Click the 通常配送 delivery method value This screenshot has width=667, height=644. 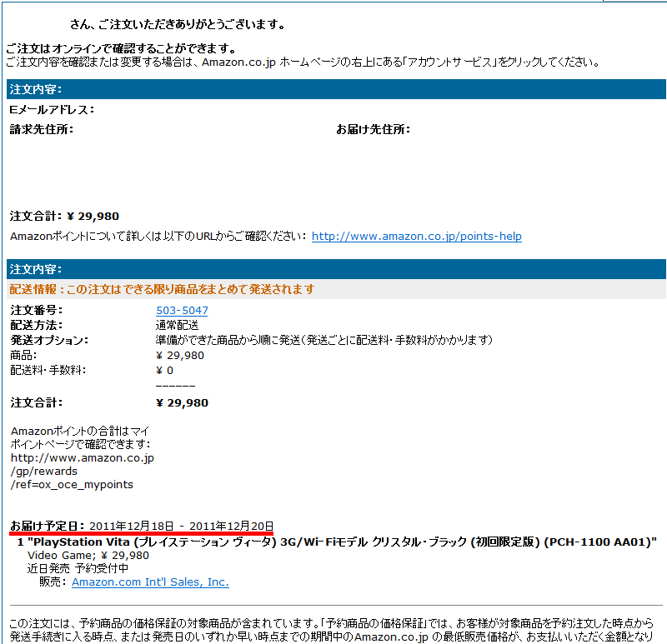[x=177, y=325]
